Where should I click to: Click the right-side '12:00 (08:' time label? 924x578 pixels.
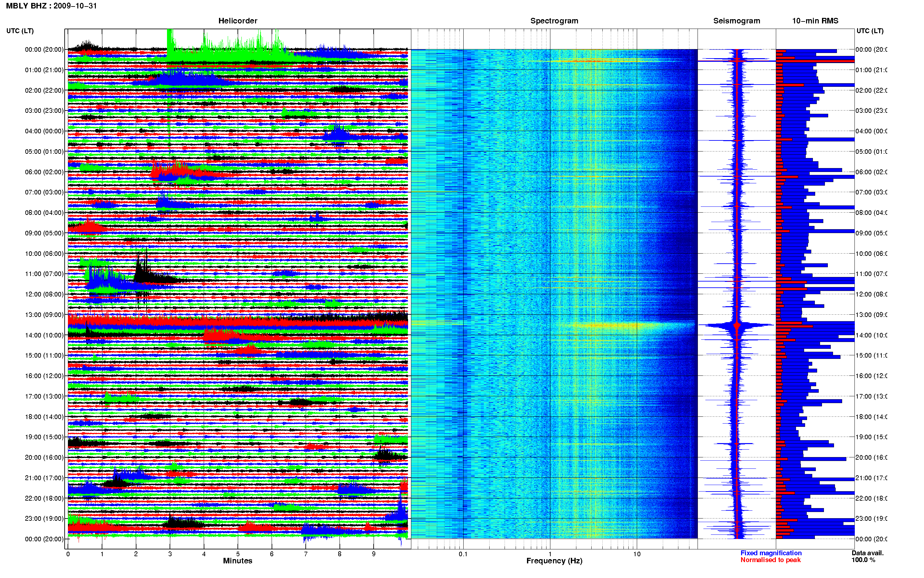coord(871,294)
